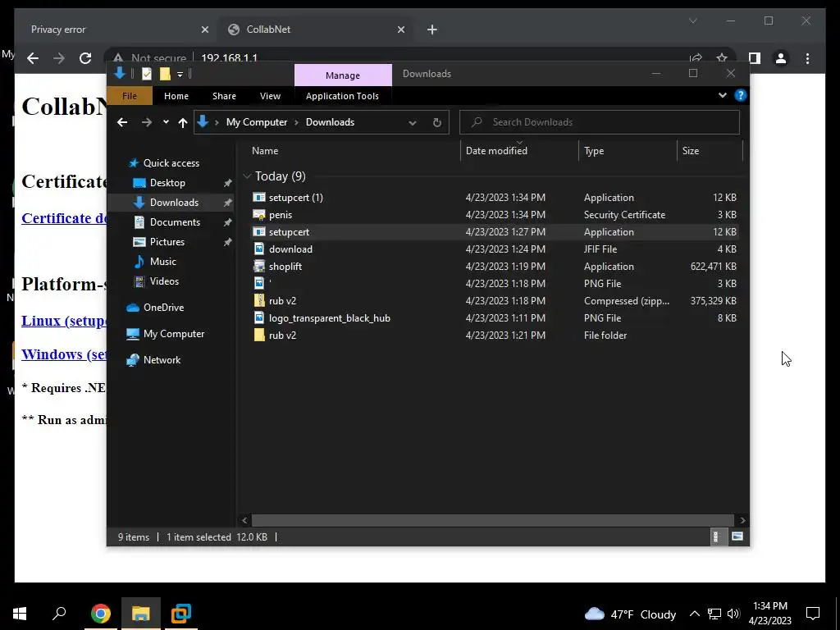The image size is (840, 630).
Task: Toggle Chrome side panel
Action: [755, 58]
